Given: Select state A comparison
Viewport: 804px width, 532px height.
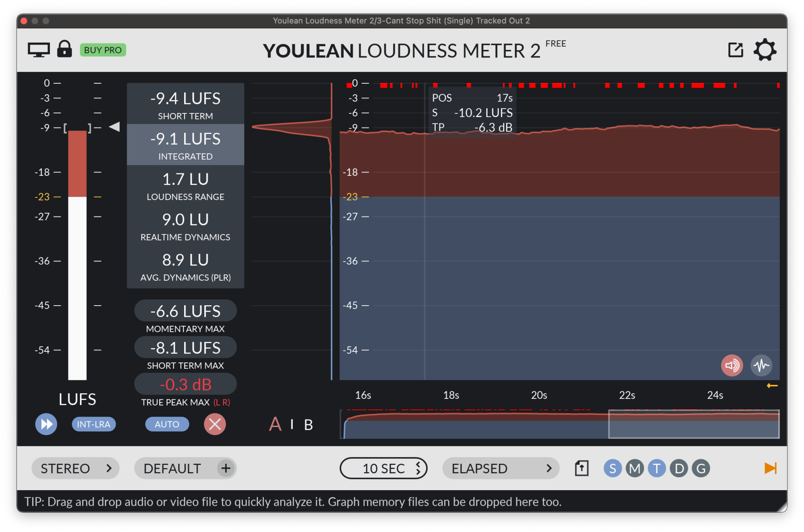Looking at the screenshot, I should point(275,424).
